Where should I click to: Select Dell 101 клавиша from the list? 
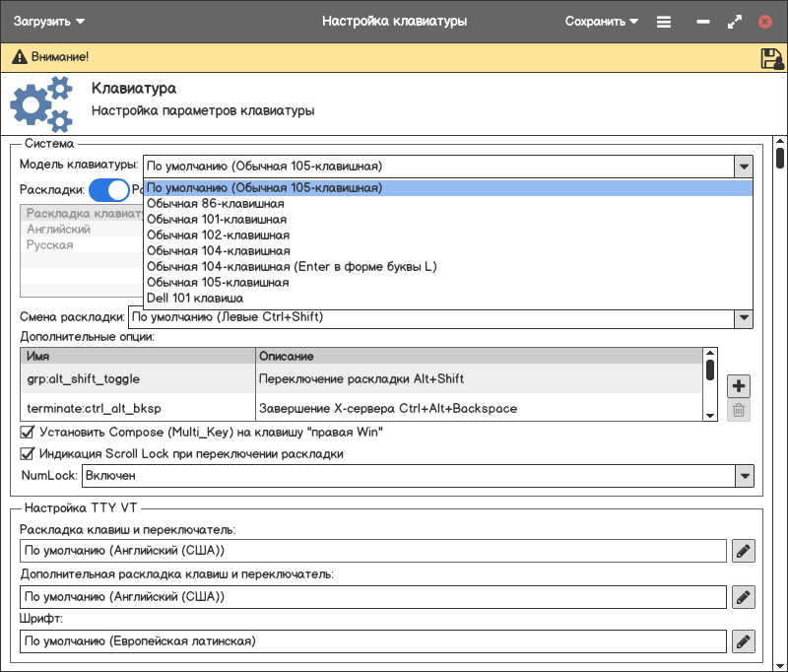pos(195,298)
